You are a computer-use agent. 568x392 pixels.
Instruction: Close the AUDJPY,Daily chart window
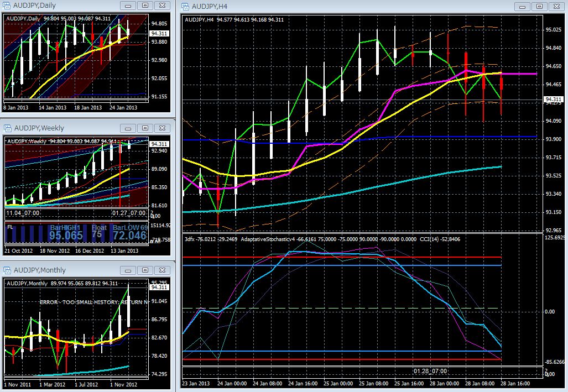(162, 6)
